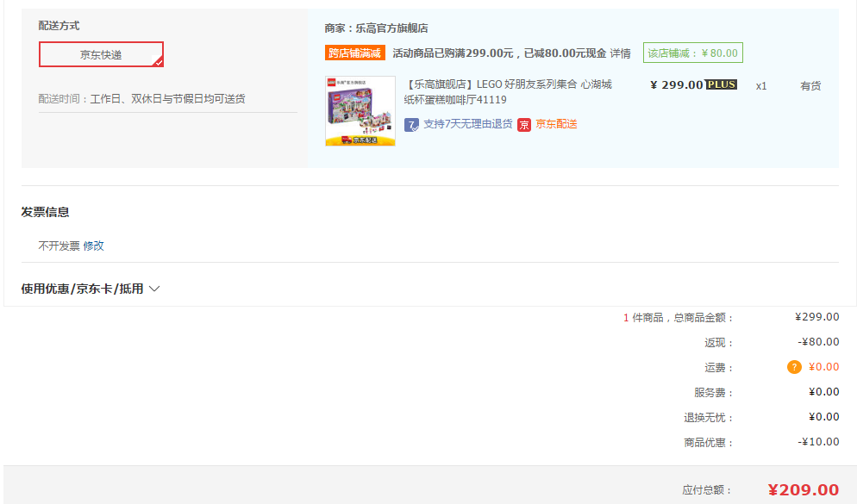Click the 返现 -¥80.00 value
The height and width of the screenshot is (504, 857).
click(x=818, y=342)
